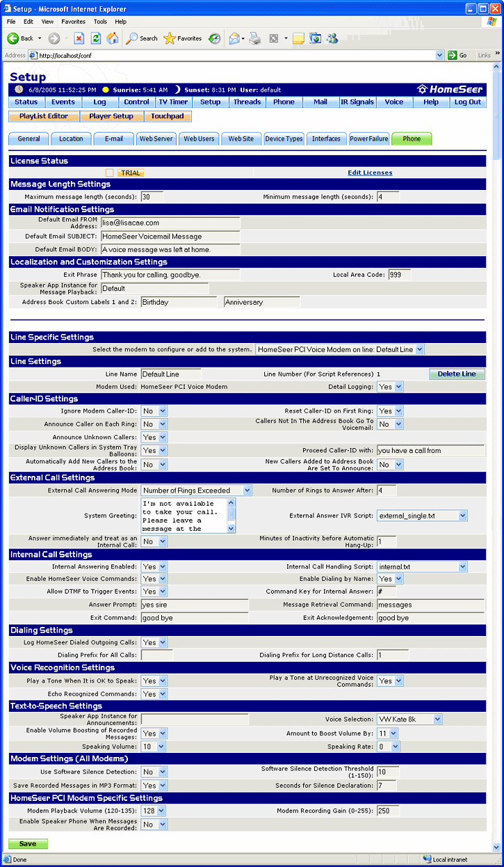Click the browser Forward arrow
The height and width of the screenshot is (867, 504).
tap(54, 38)
